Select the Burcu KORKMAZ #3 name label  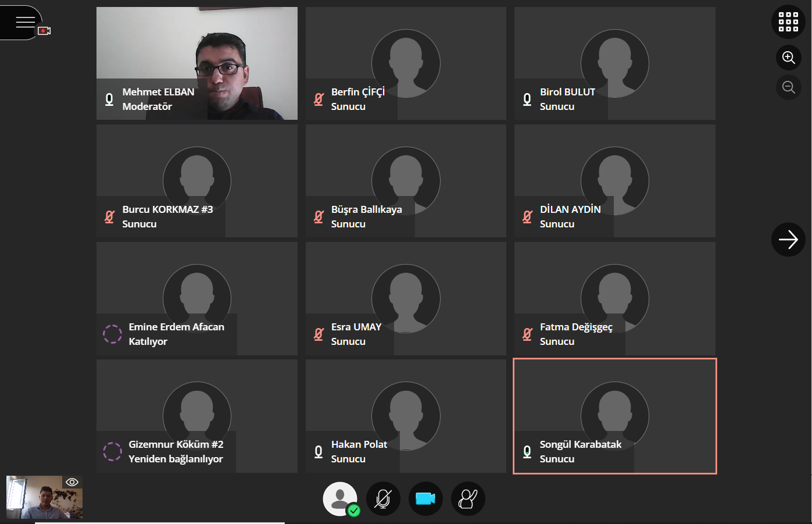167,209
